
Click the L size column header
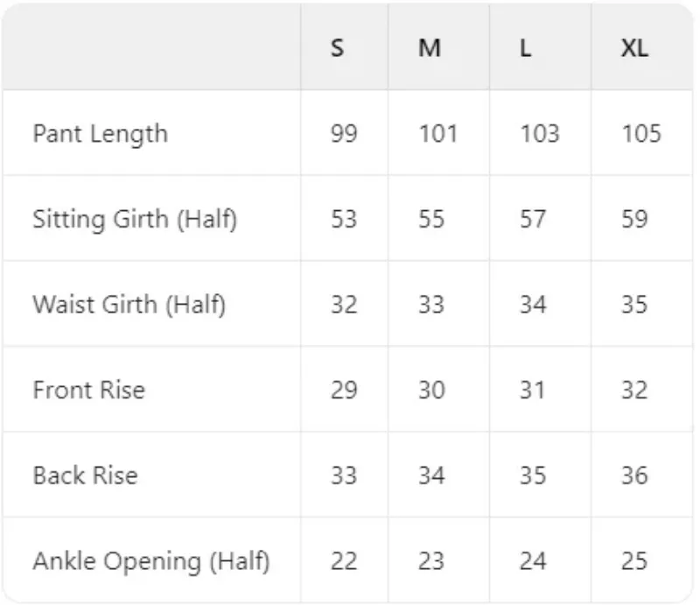pyautogui.click(x=525, y=49)
